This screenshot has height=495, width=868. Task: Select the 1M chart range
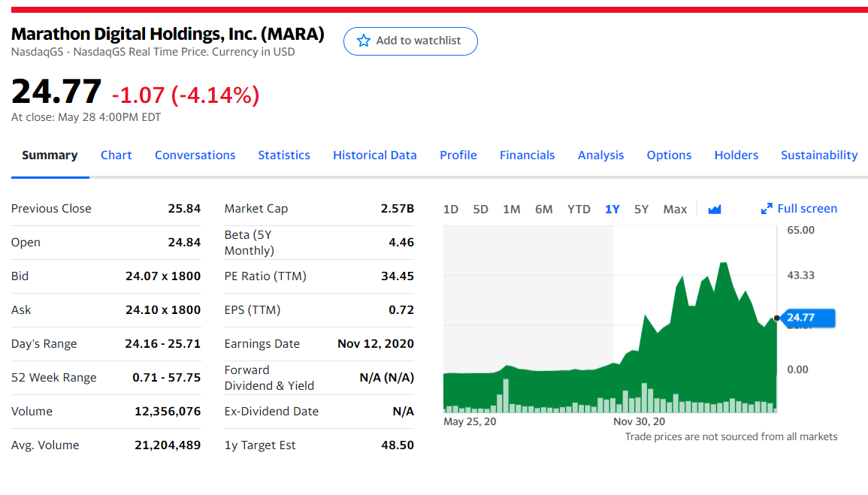512,209
